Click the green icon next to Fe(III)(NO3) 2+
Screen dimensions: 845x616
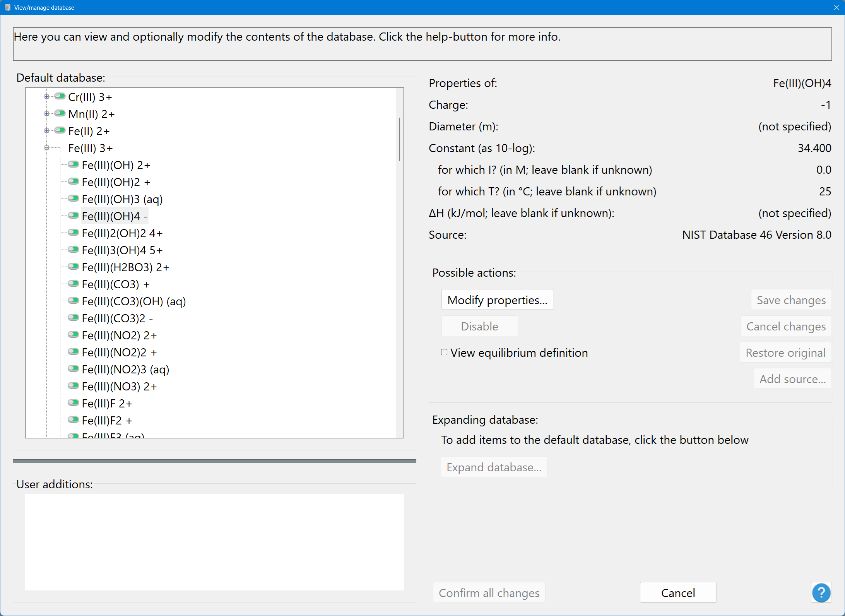pyautogui.click(x=73, y=386)
